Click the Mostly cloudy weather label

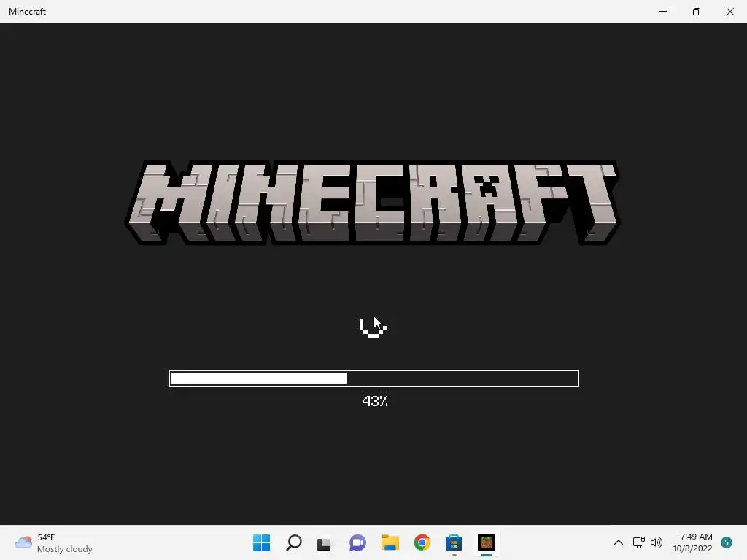point(65,549)
